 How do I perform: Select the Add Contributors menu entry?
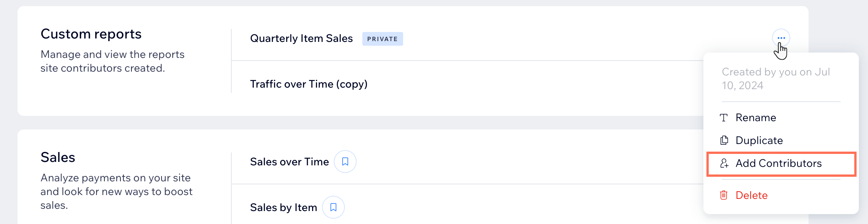click(778, 163)
